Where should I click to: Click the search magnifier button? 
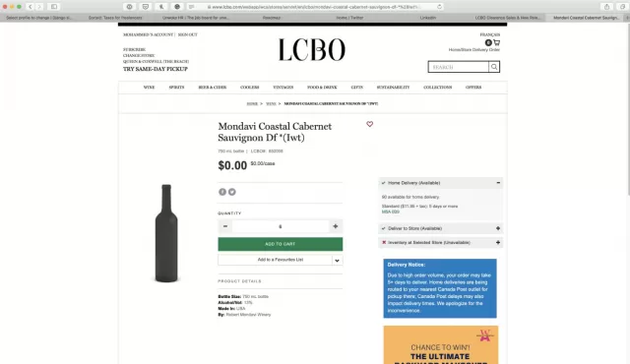pos(494,67)
